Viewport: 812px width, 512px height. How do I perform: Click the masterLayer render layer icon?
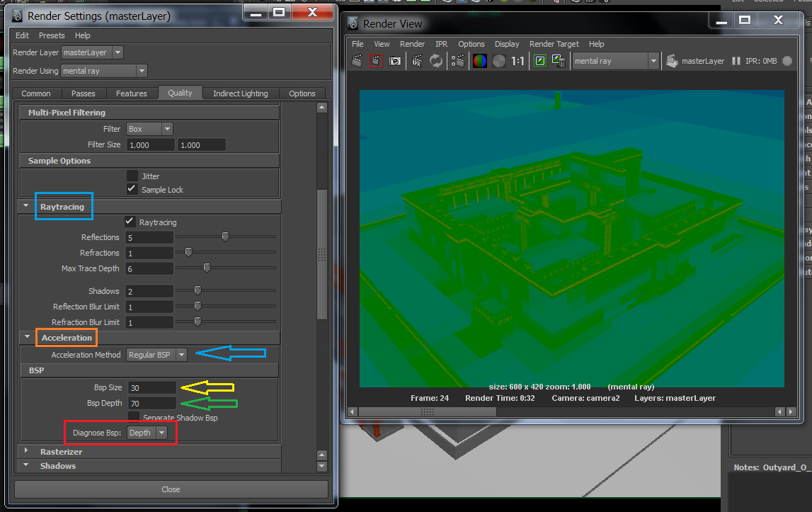(672, 61)
